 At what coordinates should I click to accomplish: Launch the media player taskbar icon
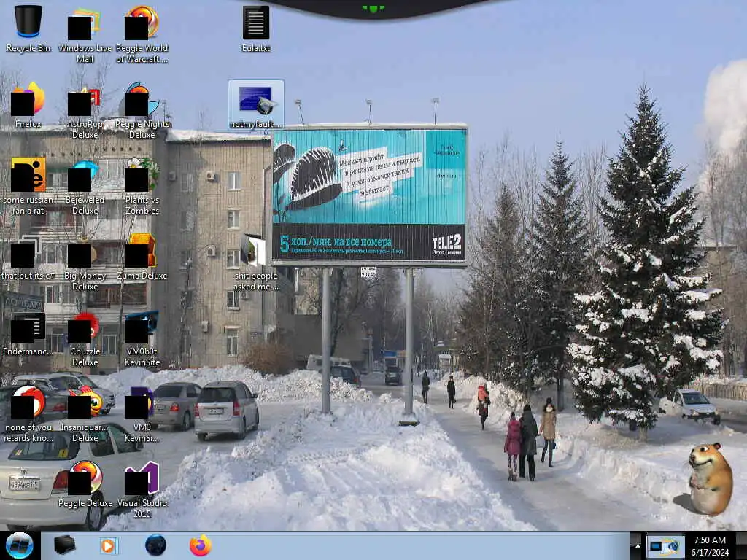tap(109, 545)
